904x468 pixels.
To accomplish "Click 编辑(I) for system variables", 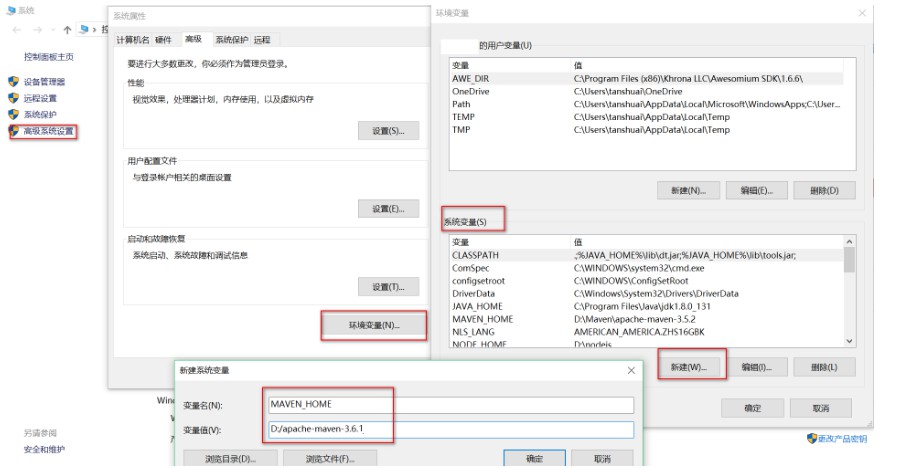I will click(x=756, y=367).
